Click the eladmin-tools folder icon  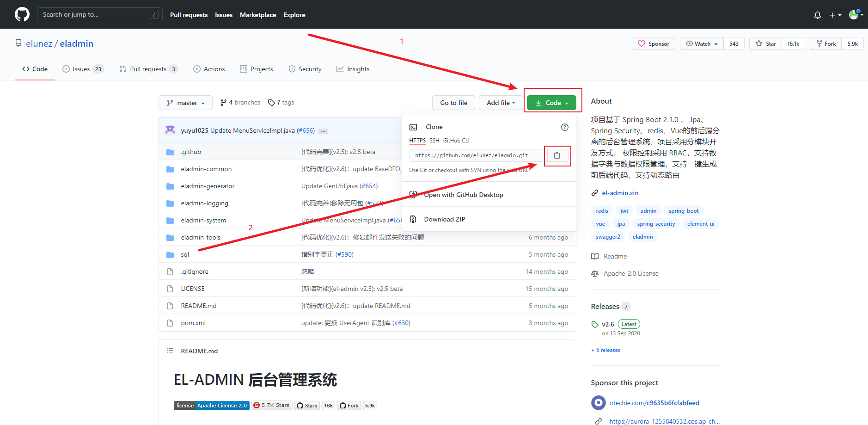[x=170, y=237]
